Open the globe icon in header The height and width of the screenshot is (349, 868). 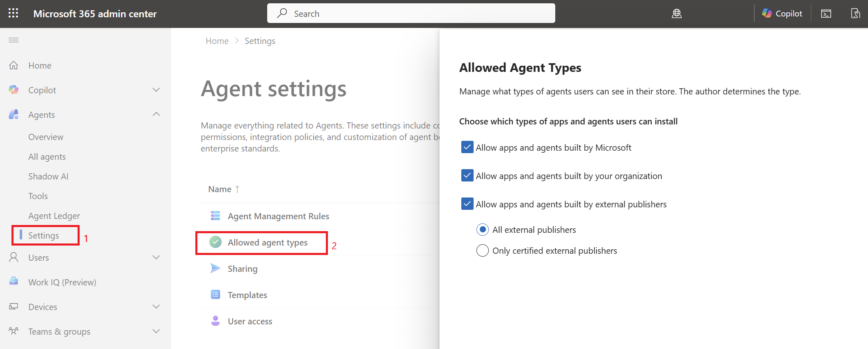coord(677,14)
